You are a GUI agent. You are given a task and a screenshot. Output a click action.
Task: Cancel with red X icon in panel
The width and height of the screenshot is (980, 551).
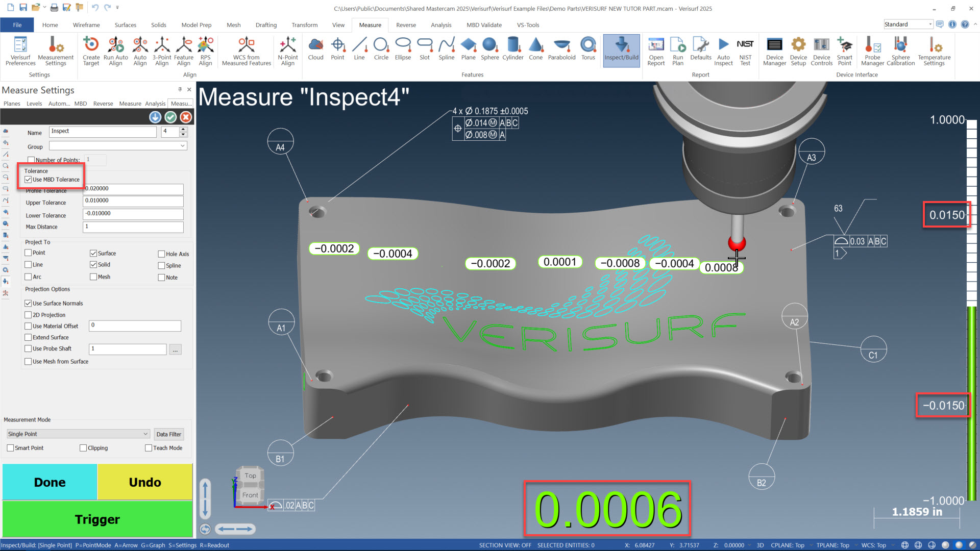186,117
